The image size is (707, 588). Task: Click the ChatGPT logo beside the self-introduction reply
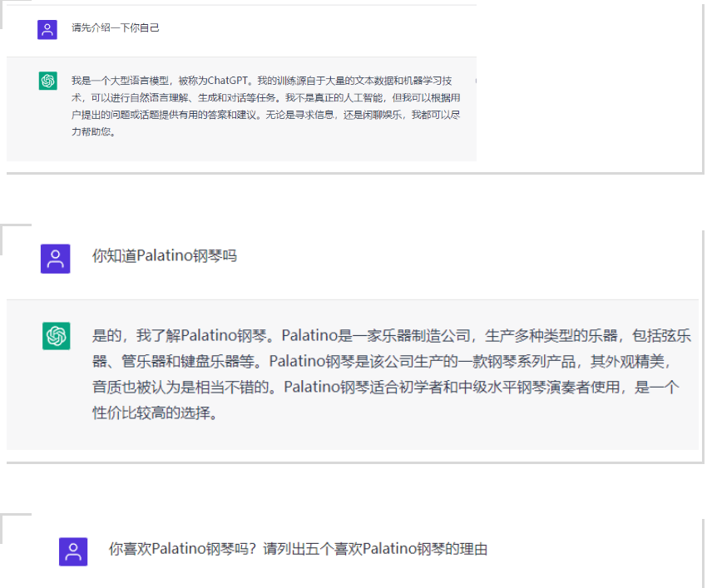pyautogui.click(x=47, y=81)
